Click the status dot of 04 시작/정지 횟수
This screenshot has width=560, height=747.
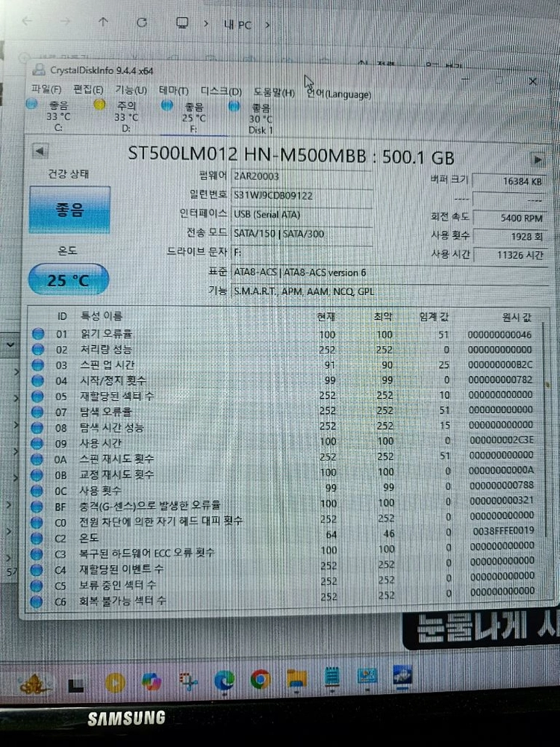(37, 381)
